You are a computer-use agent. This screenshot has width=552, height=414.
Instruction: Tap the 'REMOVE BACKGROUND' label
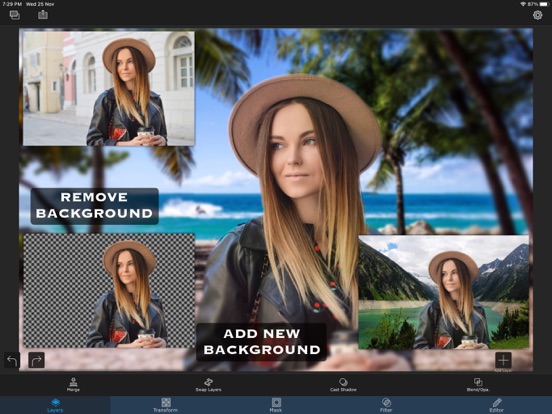coord(95,206)
